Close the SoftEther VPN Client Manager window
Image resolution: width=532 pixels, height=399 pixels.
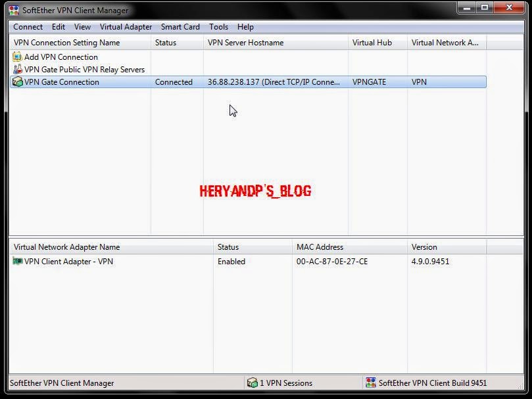pyautogui.click(x=509, y=8)
